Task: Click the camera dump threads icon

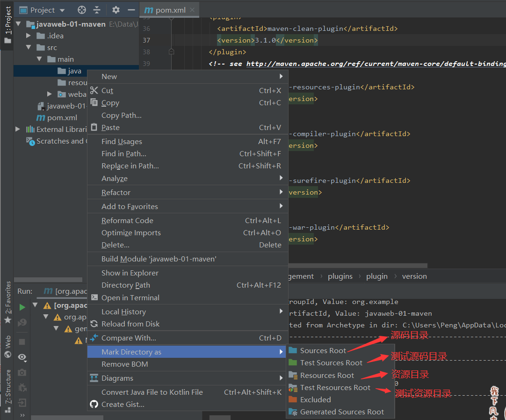Action: [22, 373]
